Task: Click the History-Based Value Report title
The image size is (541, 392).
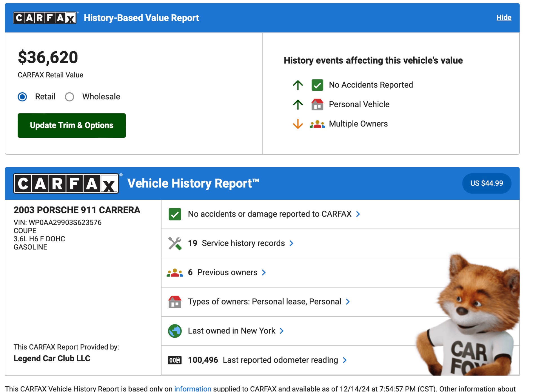Action: (141, 18)
